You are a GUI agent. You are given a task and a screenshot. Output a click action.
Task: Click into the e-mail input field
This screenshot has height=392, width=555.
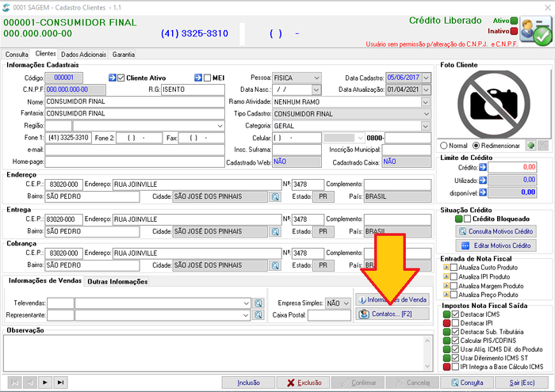(x=135, y=150)
